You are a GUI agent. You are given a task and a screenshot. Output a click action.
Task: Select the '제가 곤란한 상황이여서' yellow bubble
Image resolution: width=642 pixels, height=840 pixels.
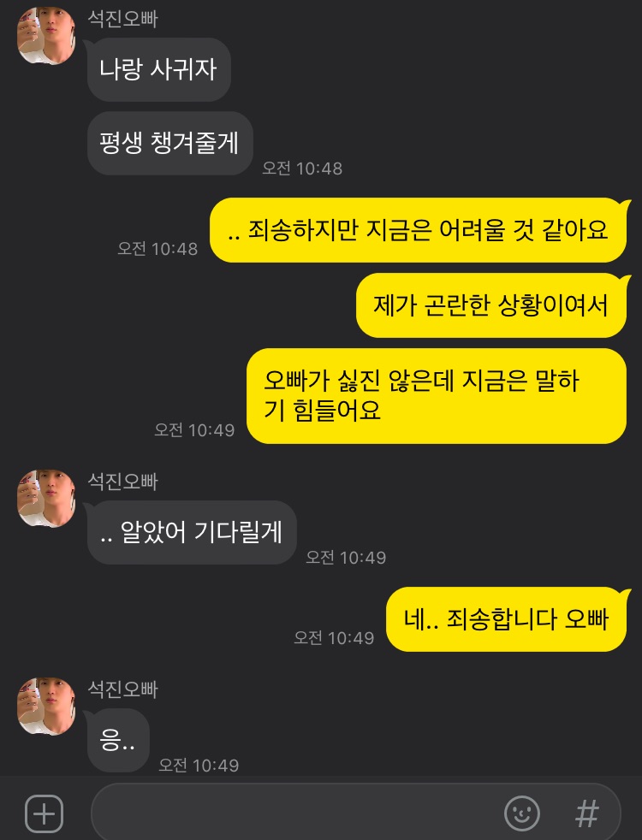492,305
